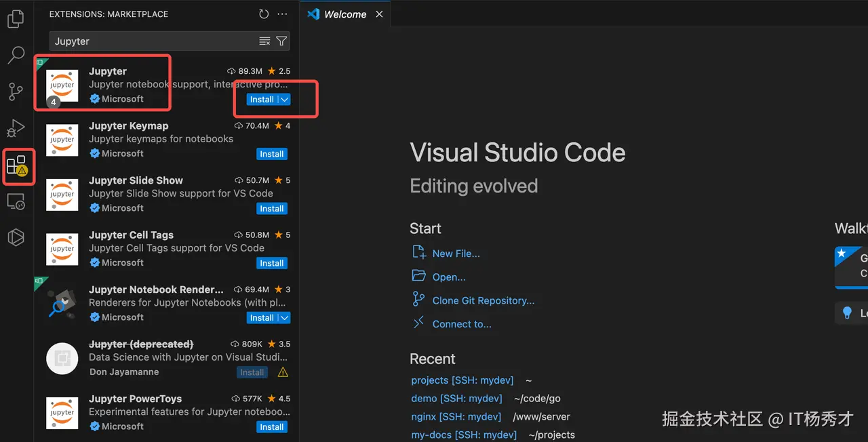This screenshot has height=442, width=868.
Task: Open Remote Explorer view
Action: tap(16, 201)
